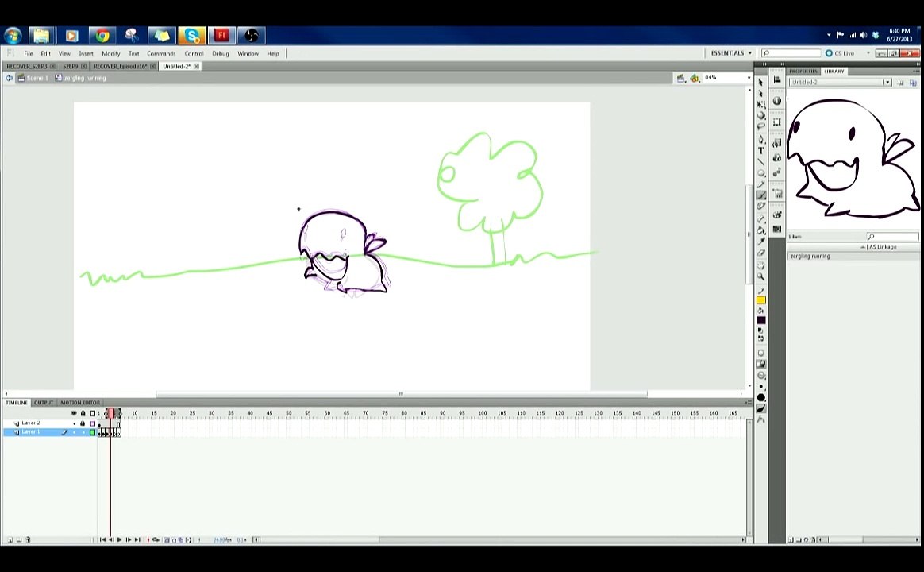Screen dimensions: 924x572
Task: Select the Zoom magnifier tool
Action: pos(760,276)
